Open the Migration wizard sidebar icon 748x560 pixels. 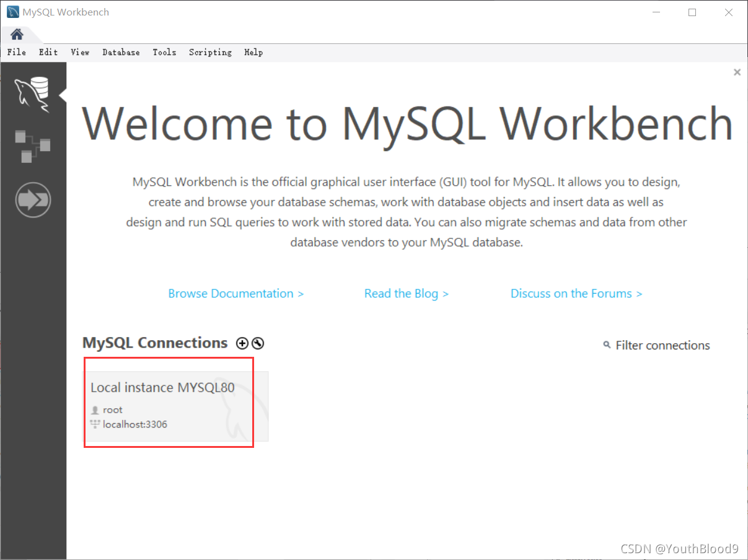tap(33, 199)
